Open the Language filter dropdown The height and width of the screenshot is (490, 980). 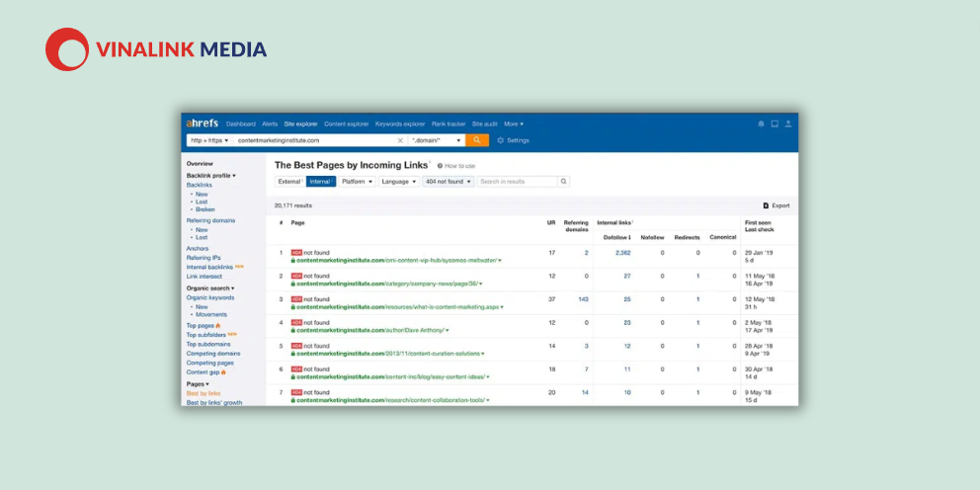tap(398, 181)
